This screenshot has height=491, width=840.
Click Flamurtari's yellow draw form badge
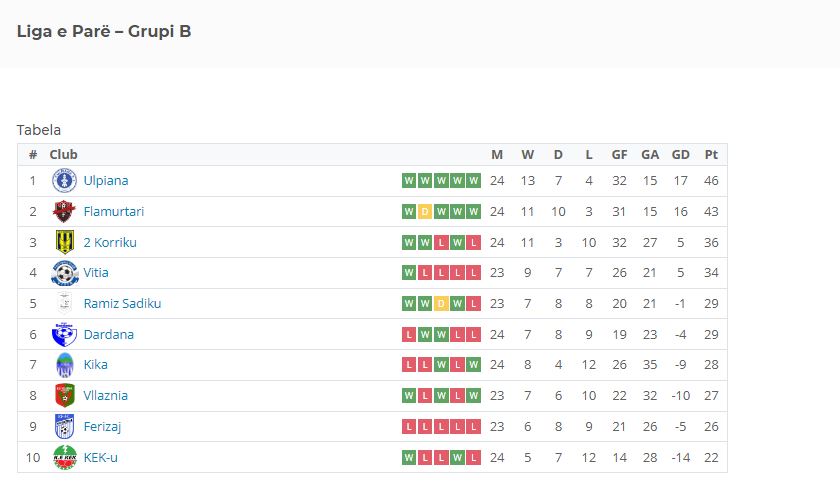(x=425, y=211)
